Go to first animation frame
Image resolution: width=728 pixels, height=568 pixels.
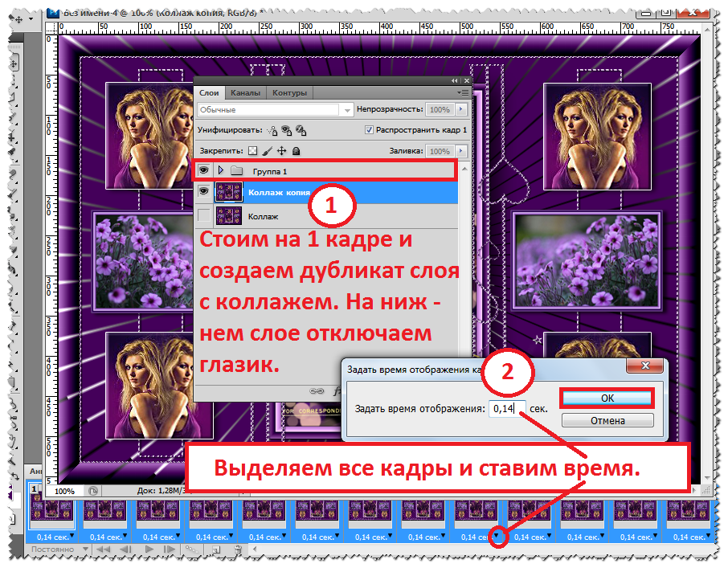103,550
